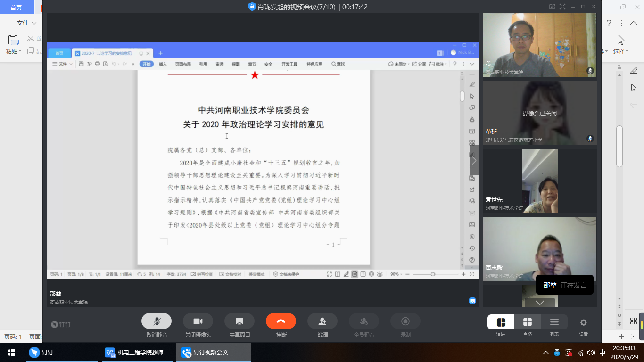
Task: Switch to 列表 list layout
Action: coord(554,322)
